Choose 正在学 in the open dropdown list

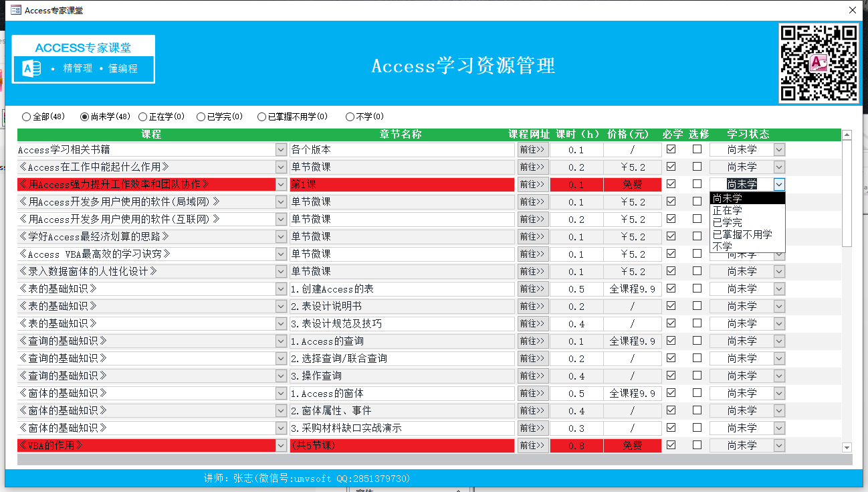coord(747,210)
